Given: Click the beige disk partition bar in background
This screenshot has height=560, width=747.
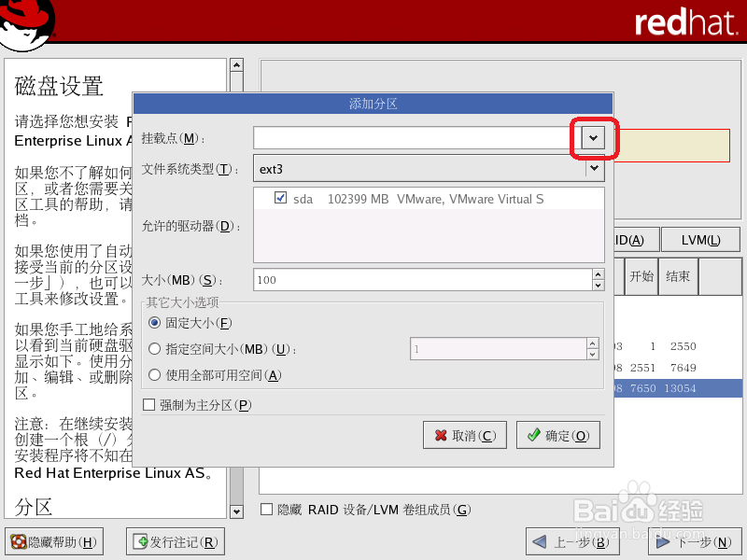Looking at the screenshot, I should (x=671, y=146).
